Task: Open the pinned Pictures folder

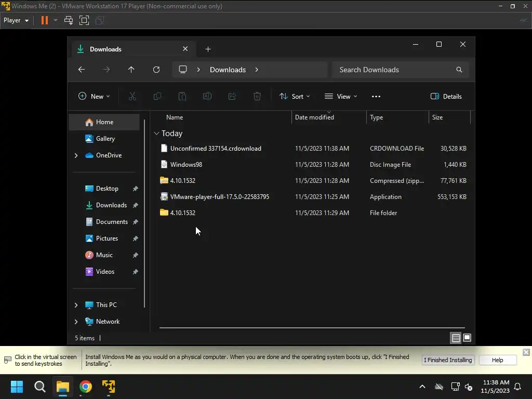Action: [107, 238]
